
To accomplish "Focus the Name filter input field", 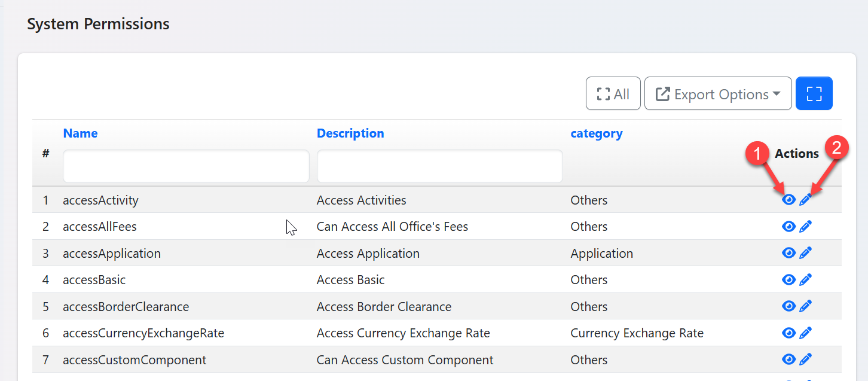I will (x=186, y=166).
